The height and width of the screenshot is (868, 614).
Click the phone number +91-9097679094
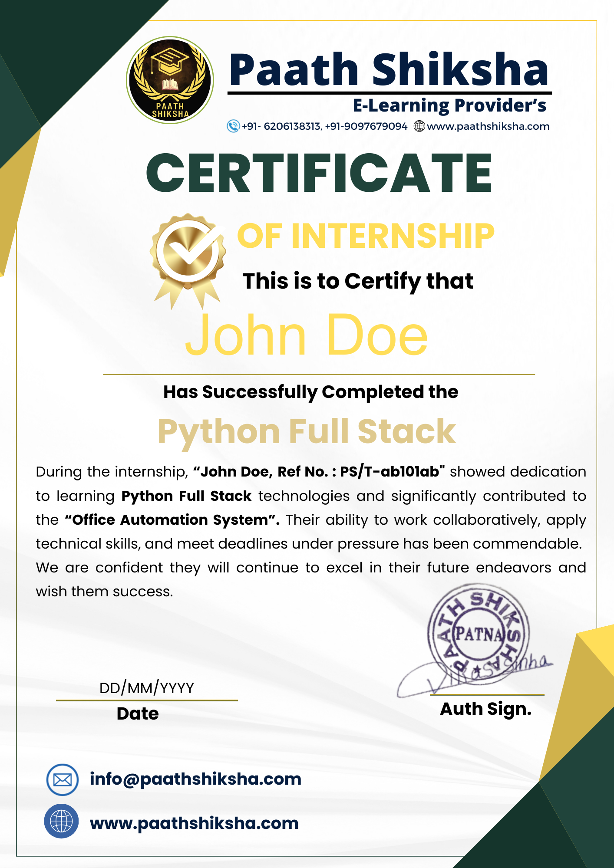[366, 126]
